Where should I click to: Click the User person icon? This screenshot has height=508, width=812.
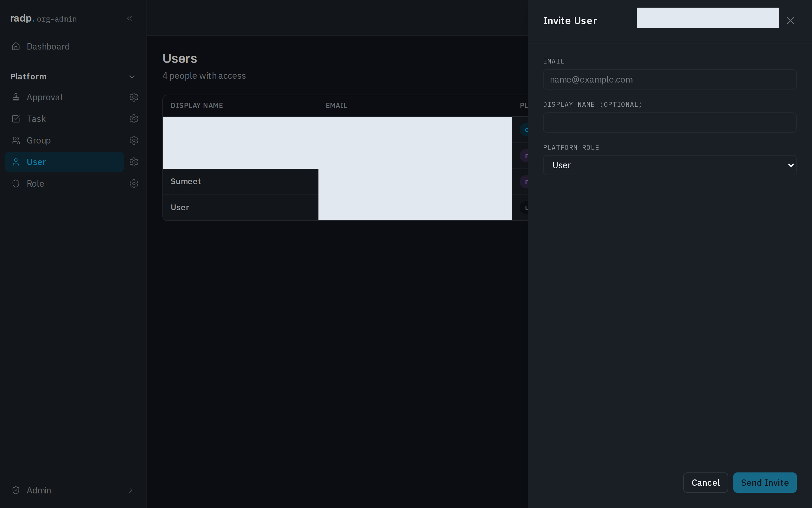pos(16,162)
